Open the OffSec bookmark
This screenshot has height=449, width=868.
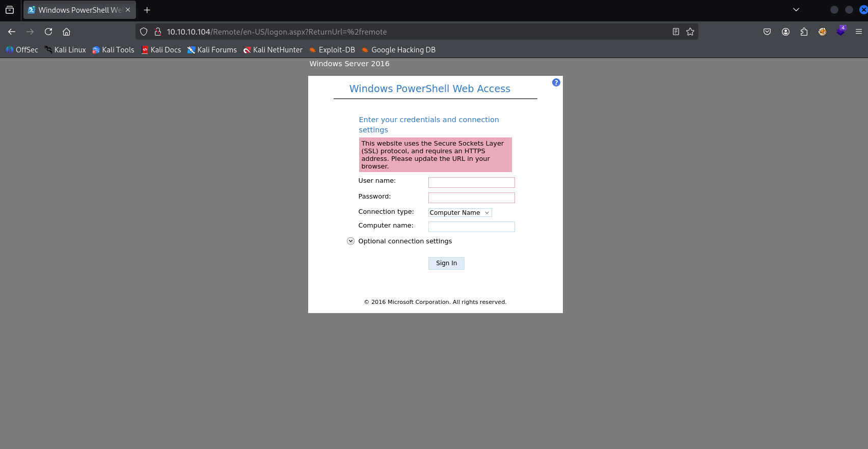pyautogui.click(x=22, y=50)
